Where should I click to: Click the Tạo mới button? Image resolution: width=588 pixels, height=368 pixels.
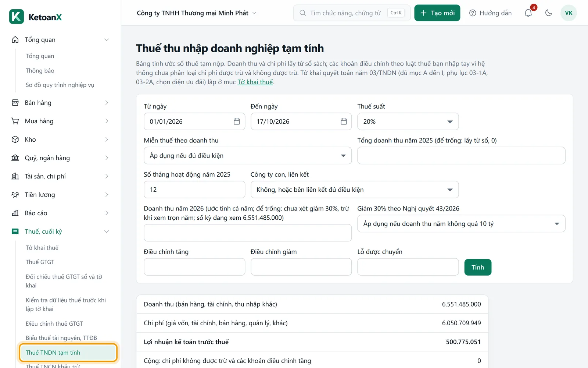(x=437, y=13)
